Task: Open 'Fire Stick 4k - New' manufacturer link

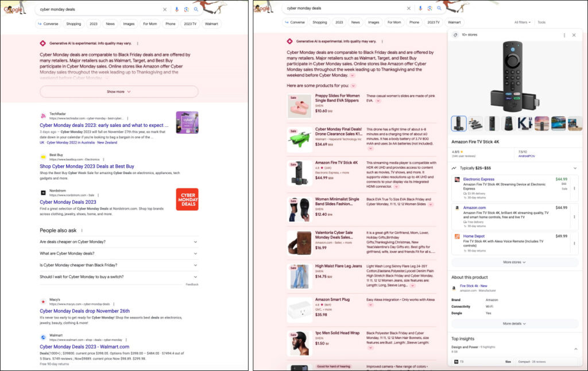Action: (474, 286)
